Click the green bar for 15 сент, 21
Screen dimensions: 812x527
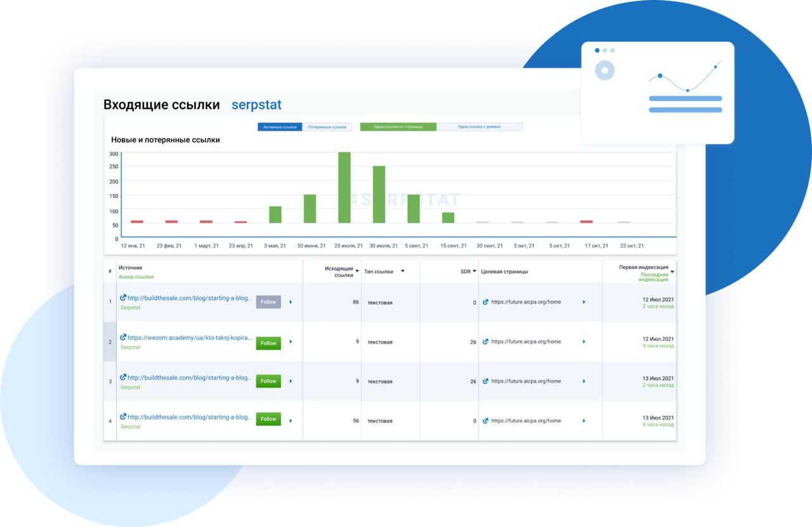[x=448, y=218]
